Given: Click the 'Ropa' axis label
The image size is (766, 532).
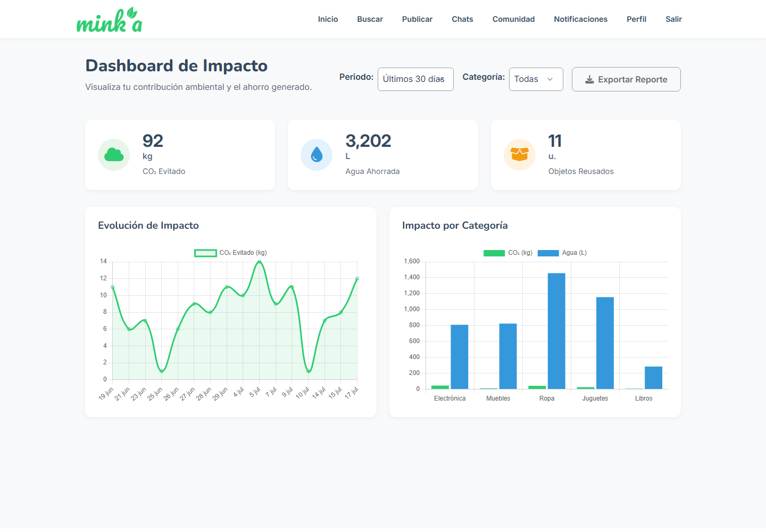Looking at the screenshot, I should 547,398.
